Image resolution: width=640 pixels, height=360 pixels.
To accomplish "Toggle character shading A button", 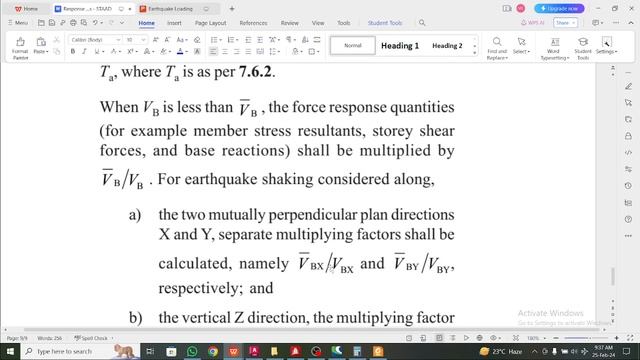I will [197, 51].
